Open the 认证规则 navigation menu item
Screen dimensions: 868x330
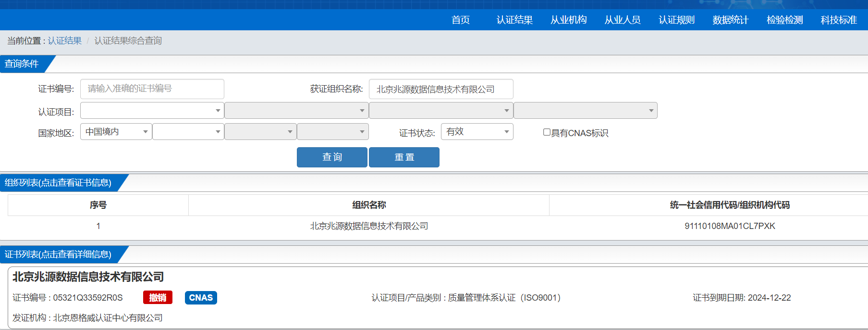pos(676,20)
